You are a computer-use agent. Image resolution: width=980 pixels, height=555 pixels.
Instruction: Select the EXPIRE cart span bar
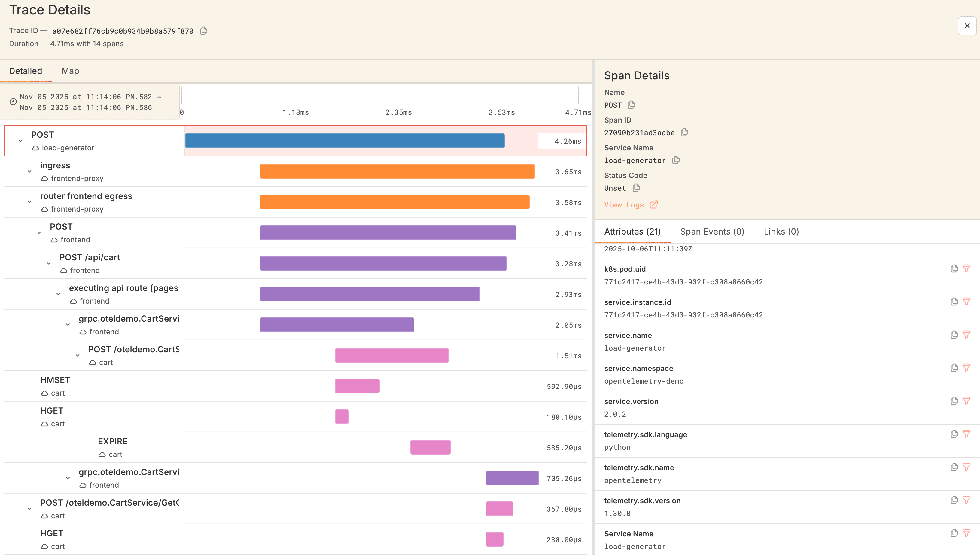tap(430, 447)
